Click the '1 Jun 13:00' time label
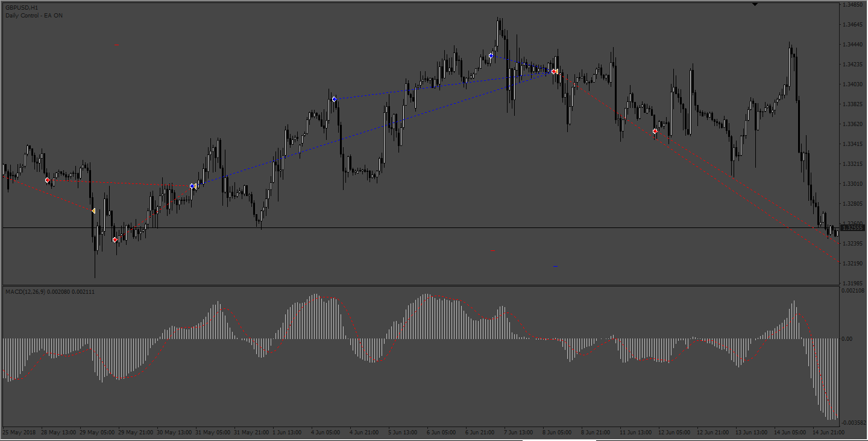Image resolution: width=868 pixels, height=441 pixels. click(287, 433)
